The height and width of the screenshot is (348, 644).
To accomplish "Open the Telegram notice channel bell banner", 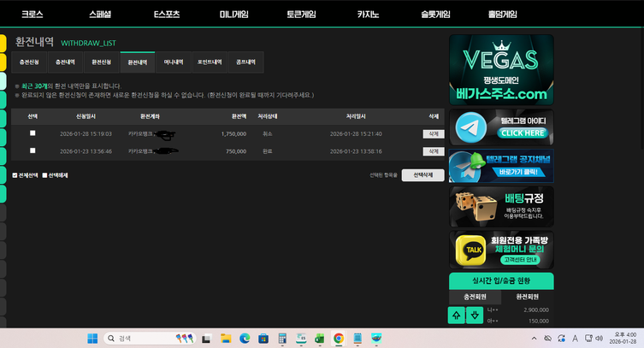I will tap(501, 166).
